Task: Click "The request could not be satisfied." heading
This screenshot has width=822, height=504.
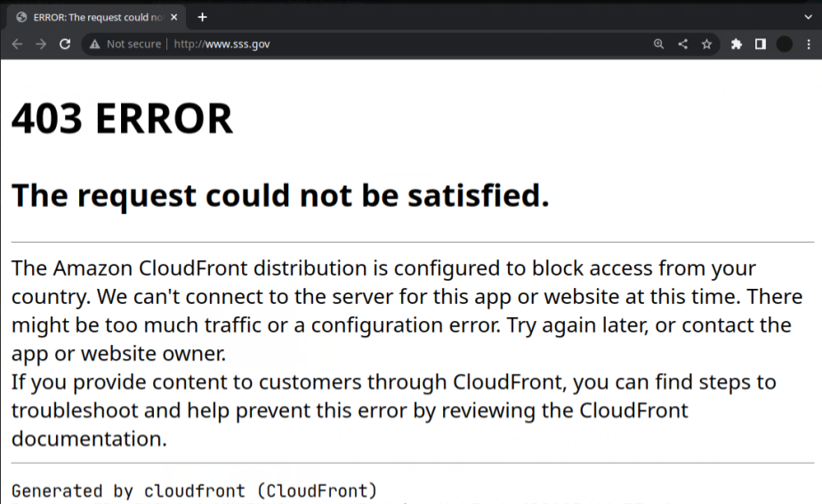Action: pyautogui.click(x=280, y=196)
